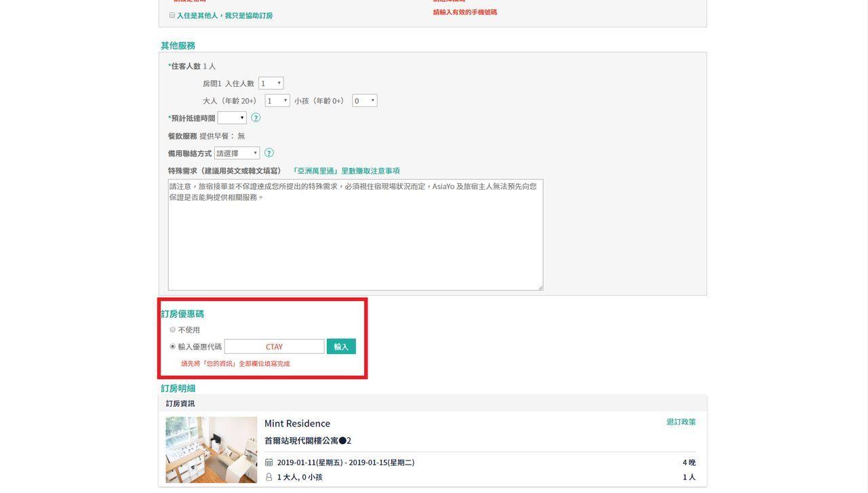Click resize handle of special requests textarea
Screen dimensions: 868x493
(540, 288)
